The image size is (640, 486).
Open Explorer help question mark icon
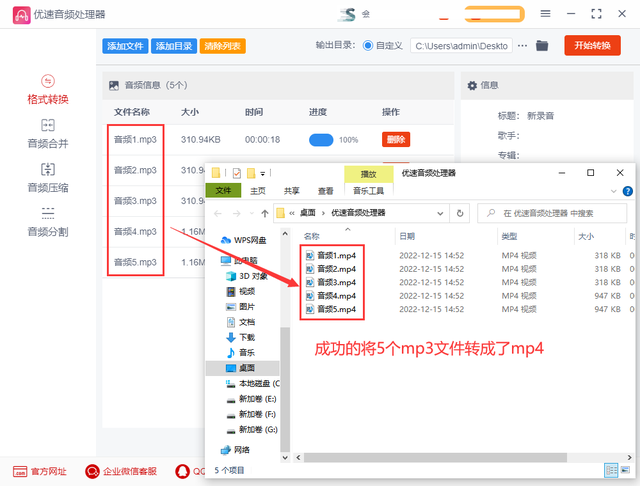627,191
